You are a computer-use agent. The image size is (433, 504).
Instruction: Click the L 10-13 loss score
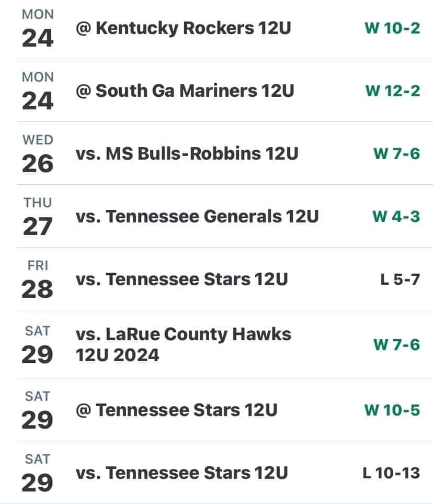pyautogui.click(x=391, y=473)
